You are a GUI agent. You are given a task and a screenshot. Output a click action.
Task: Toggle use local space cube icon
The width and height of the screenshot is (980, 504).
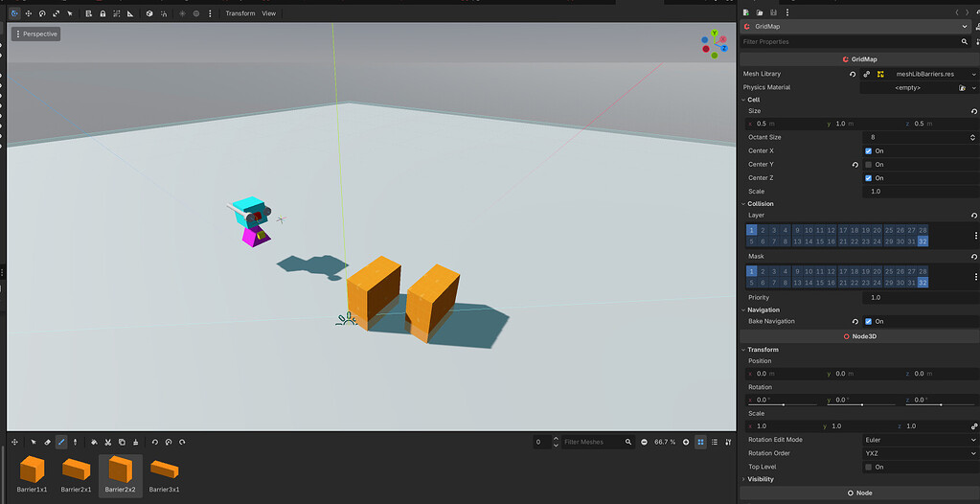pyautogui.click(x=149, y=13)
